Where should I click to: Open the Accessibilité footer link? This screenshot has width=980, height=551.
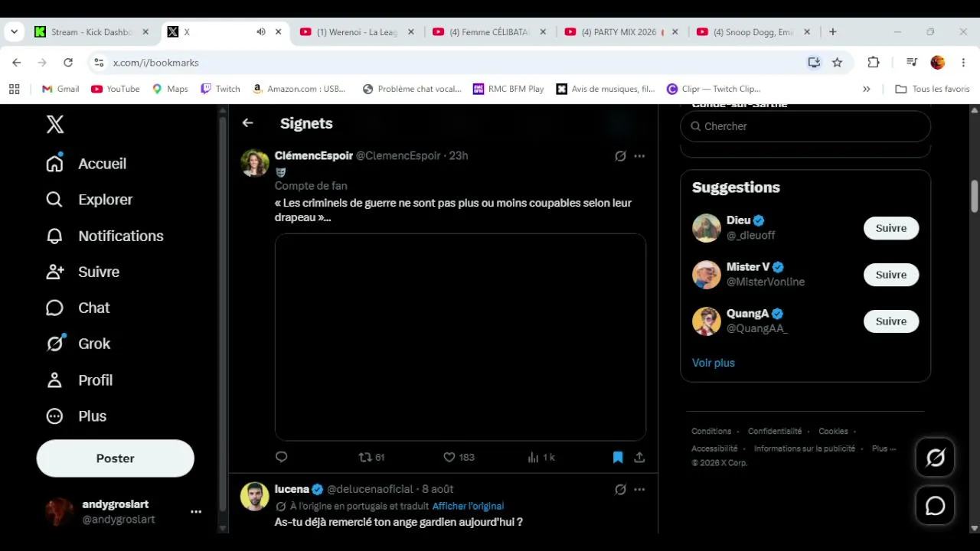(714, 448)
